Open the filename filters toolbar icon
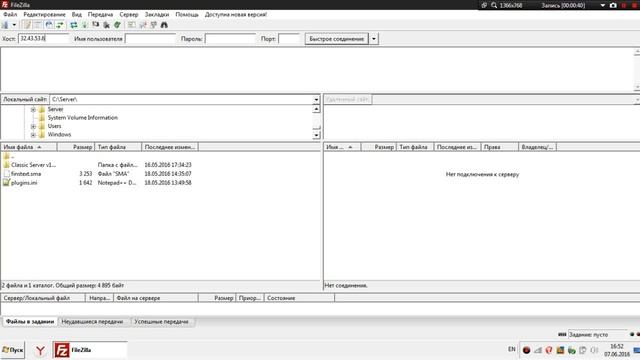Image resolution: width=640 pixels, height=360 pixels. 131,25
